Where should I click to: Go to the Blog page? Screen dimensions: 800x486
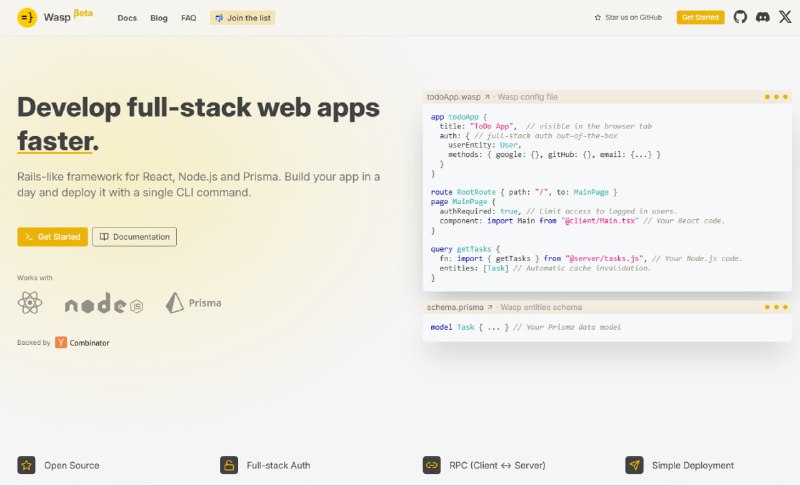coord(159,18)
